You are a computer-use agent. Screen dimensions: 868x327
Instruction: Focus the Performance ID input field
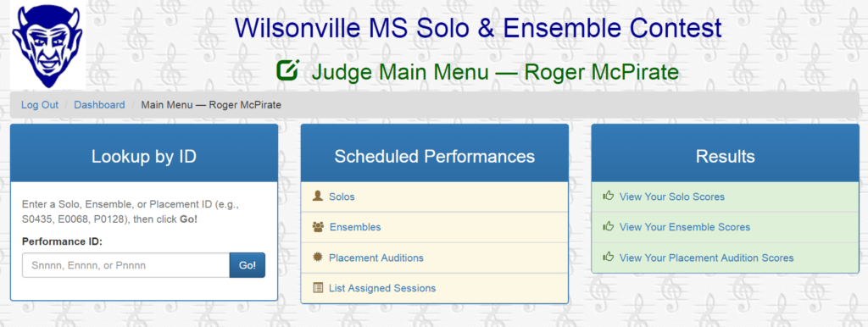(126, 265)
